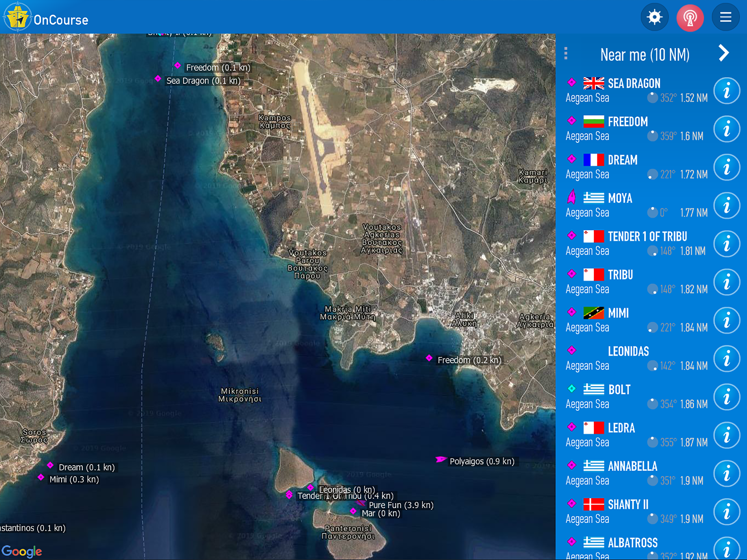Toggle the pink broadcast antenna button
Image resolution: width=747 pixels, height=560 pixels.
click(690, 17)
